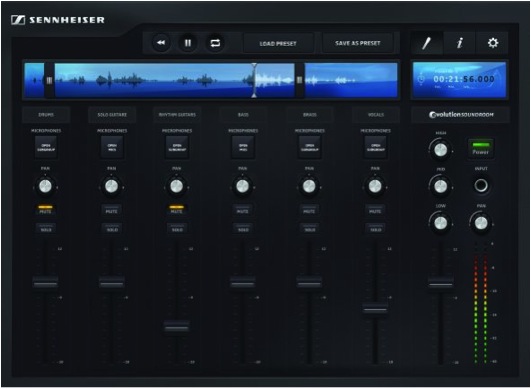Pause playback

click(x=188, y=43)
